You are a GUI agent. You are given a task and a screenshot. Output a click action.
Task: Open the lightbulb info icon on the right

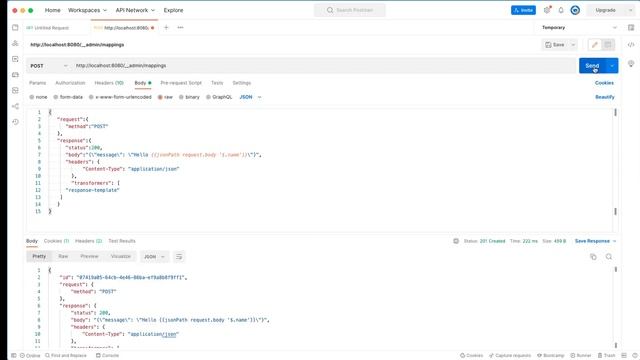click(x=631, y=64)
